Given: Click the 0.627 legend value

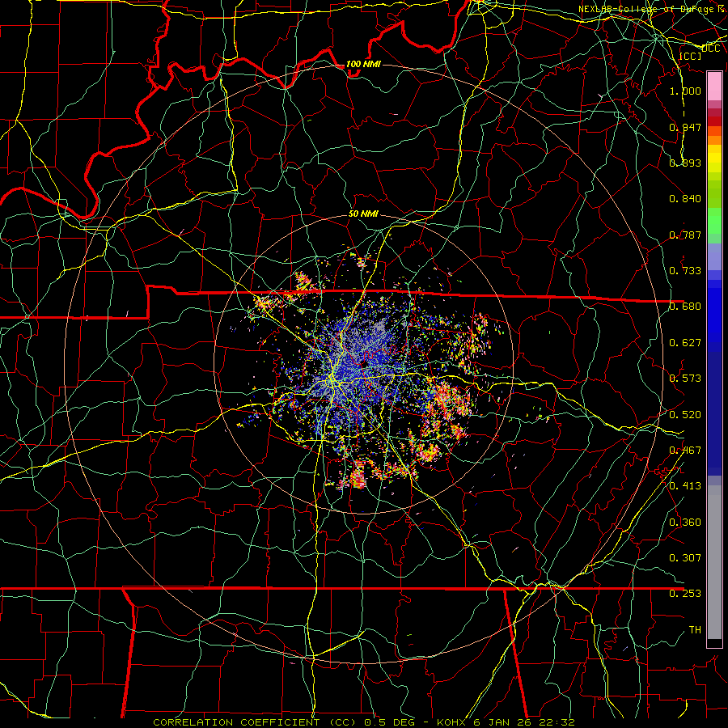Looking at the screenshot, I should point(685,343).
